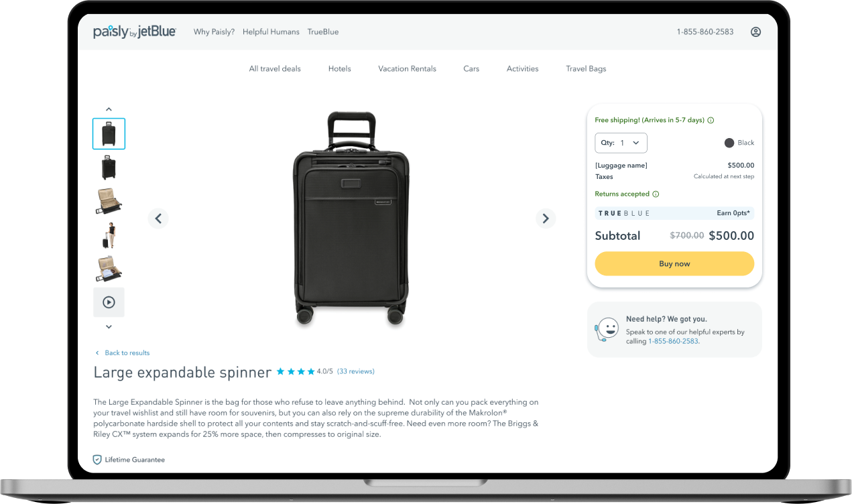This screenshot has height=504, width=852.
Task: Open the 33 reviews link
Action: coord(355,371)
